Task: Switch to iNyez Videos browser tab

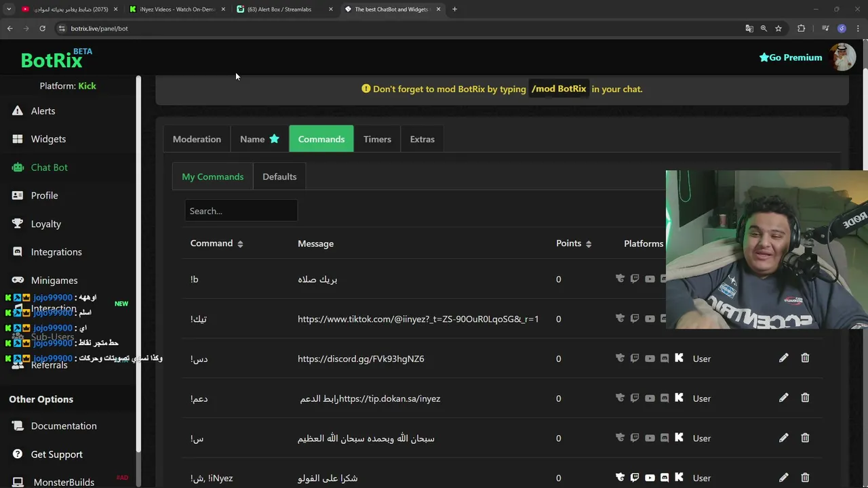Action: (x=178, y=9)
